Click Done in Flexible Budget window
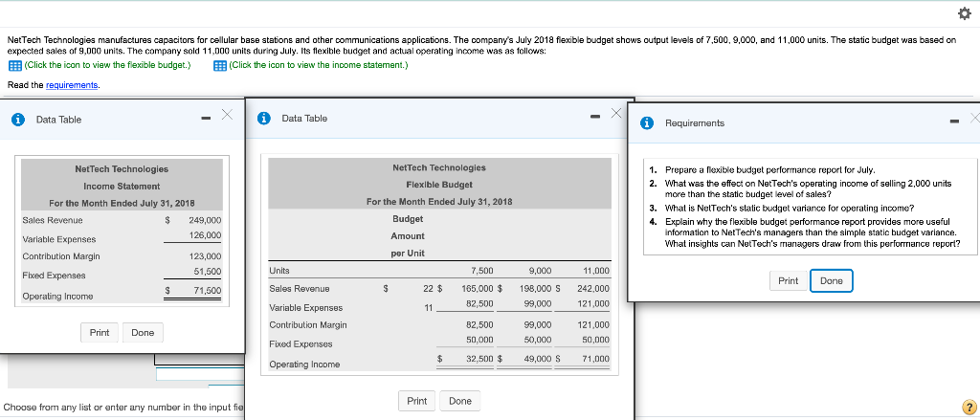980x420 pixels. tap(460, 401)
